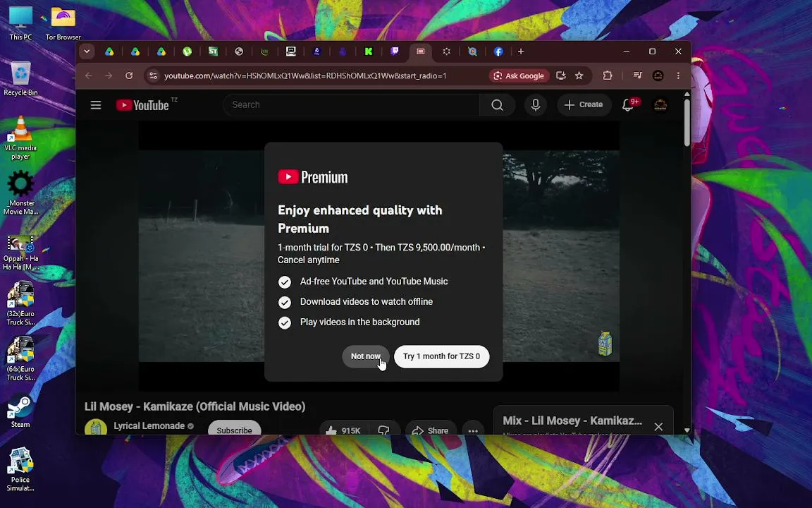
Task: Open (32x)Euro Truck Simulator desktop shortcut
Action: (20, 304)
